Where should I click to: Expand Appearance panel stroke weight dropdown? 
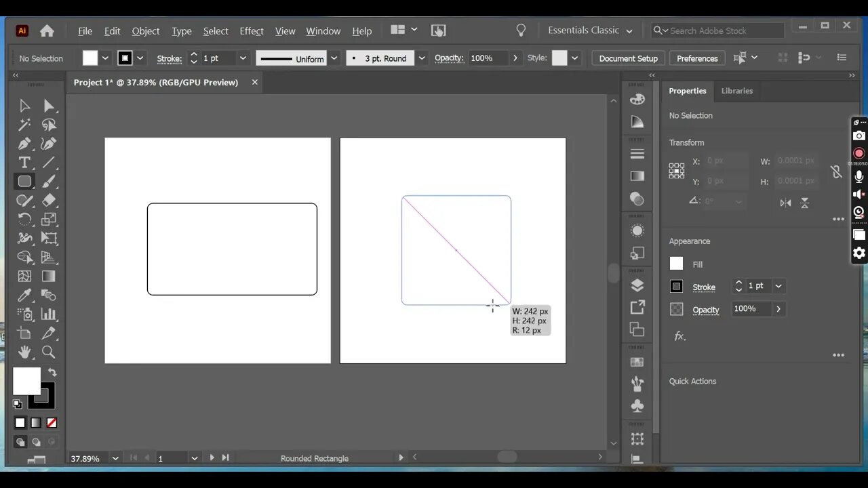coord(778,286)
